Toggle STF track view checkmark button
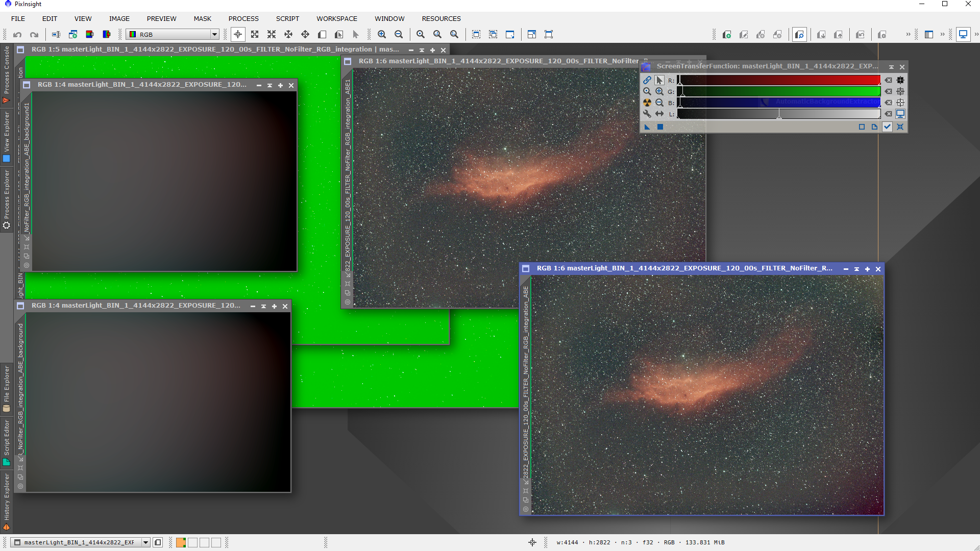The width and height of the screenshot is (980, 551). (x=888, y=127)
